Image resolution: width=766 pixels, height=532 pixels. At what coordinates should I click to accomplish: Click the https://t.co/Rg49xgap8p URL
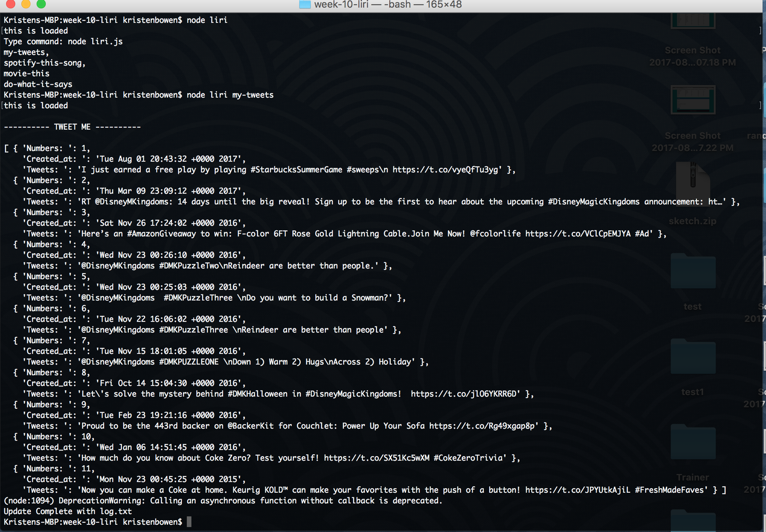482,426
